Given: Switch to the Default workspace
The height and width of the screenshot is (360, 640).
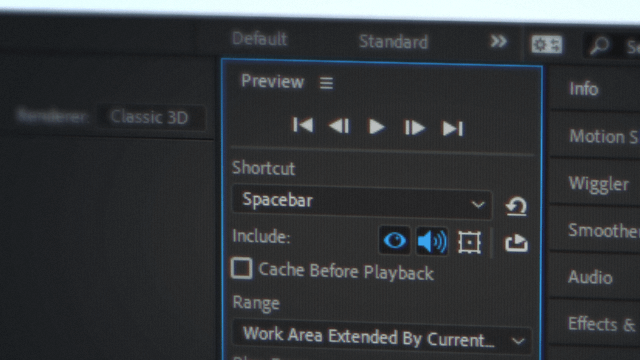Looking at the screenshot, I should (x=260, y=39).
